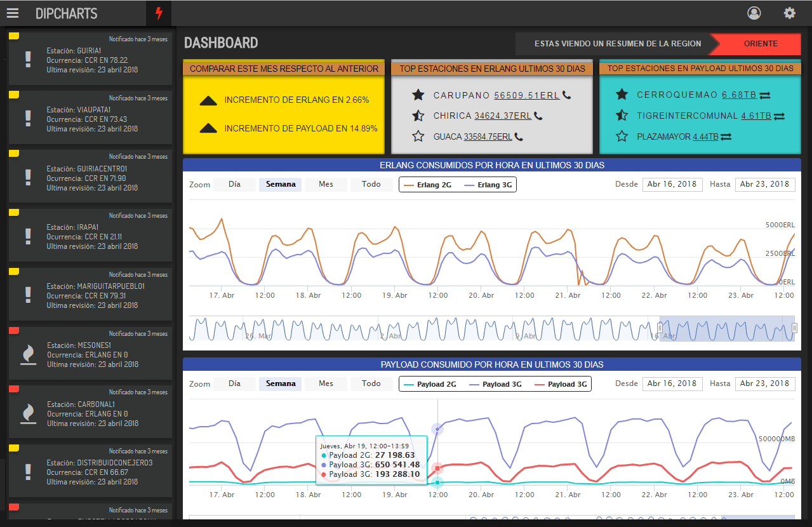Click the filled star beside CARUPANO

point(418,95)
